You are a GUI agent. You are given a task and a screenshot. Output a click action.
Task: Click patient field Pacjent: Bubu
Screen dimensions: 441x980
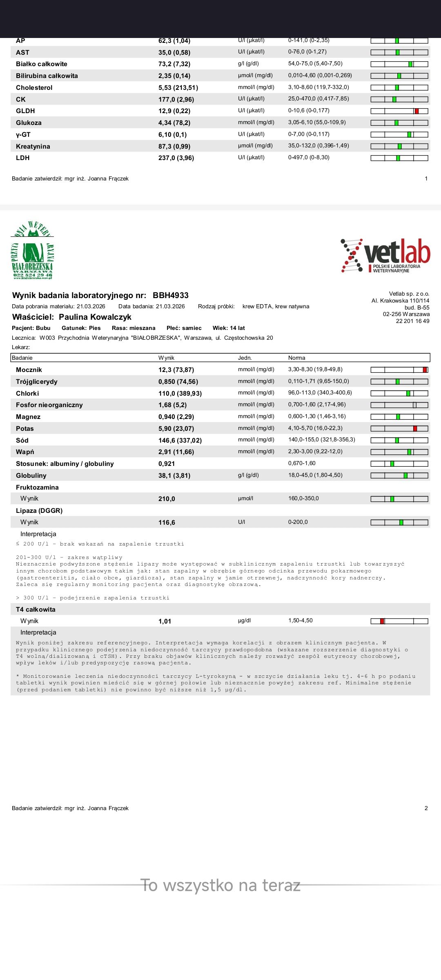tap(31, 328)
